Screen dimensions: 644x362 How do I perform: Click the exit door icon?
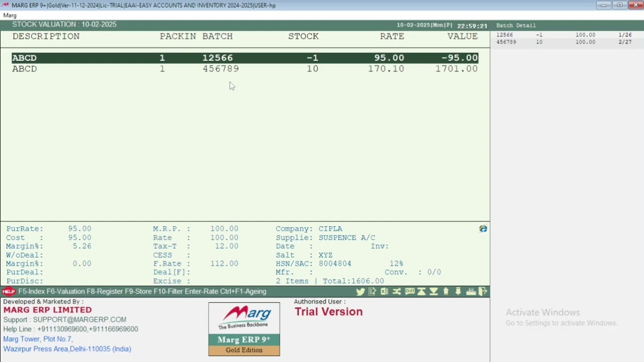(483, 292)
